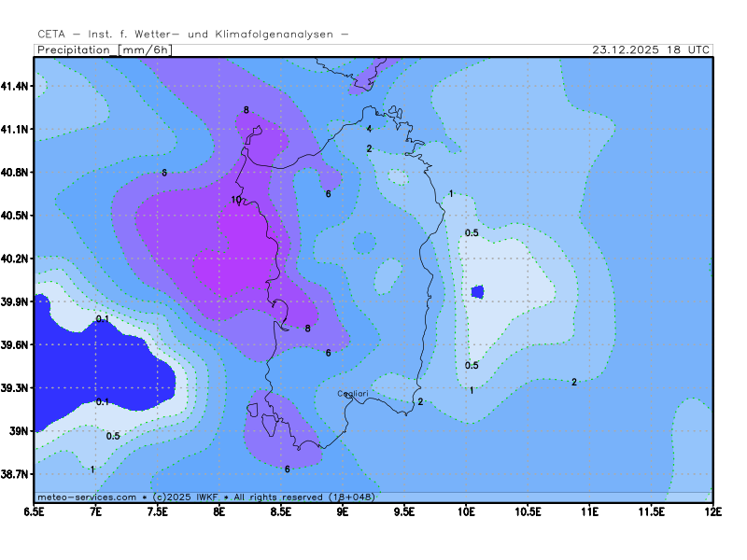This screenshot has height=560, width=747.
Task: Click the contour label 6 south of Sardinia
Action: [287, 469]
